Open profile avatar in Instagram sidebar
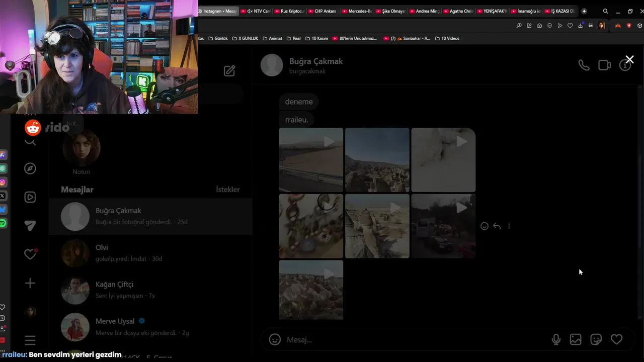 [x=30, y=312]
